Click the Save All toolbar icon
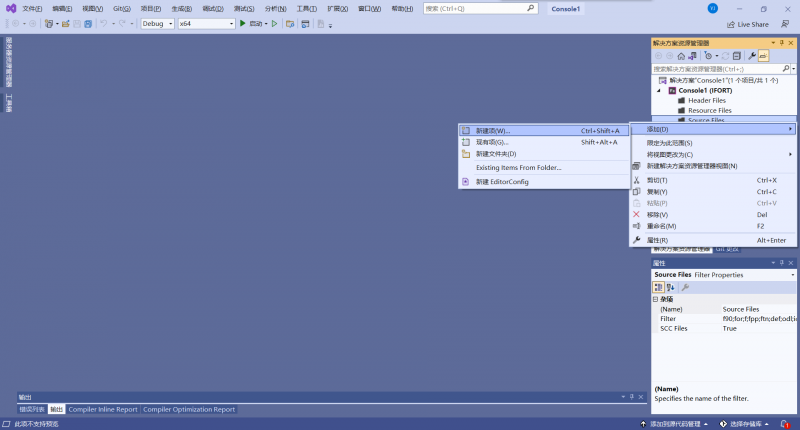Screen dimensions: 800x430 tap(89, 23)
